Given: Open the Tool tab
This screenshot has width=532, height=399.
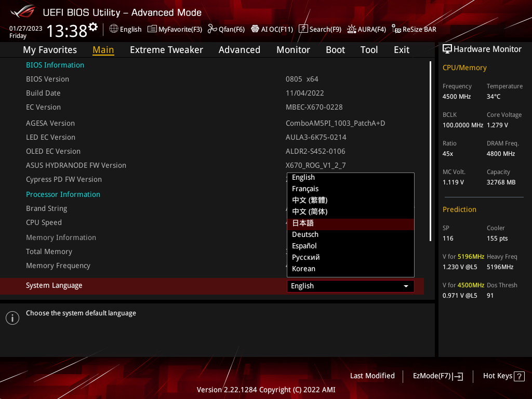Looking at the screenshot, I should point(369,50).
